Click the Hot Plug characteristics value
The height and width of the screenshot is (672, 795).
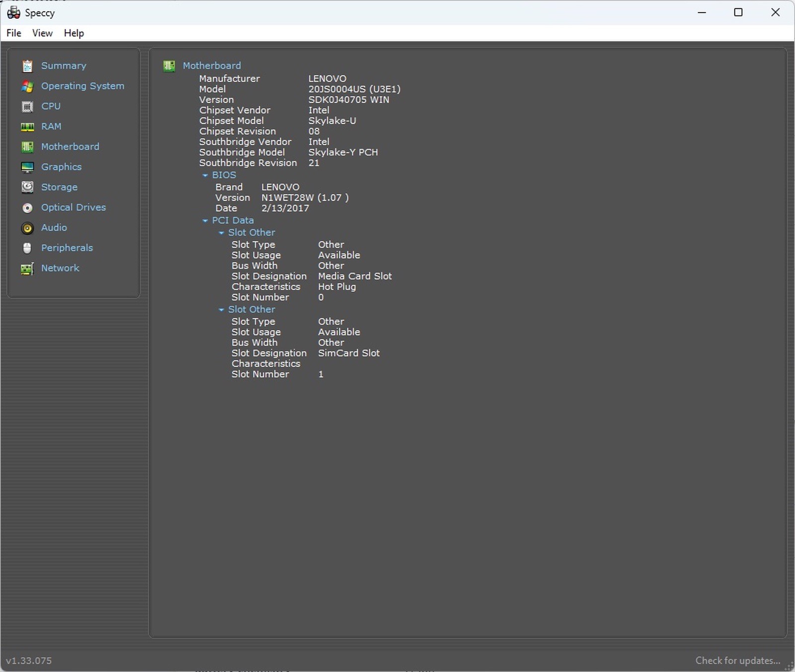pos(337,287)
